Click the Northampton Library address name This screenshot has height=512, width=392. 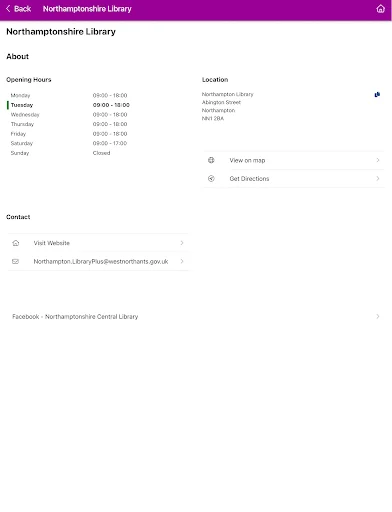point(227,95)
